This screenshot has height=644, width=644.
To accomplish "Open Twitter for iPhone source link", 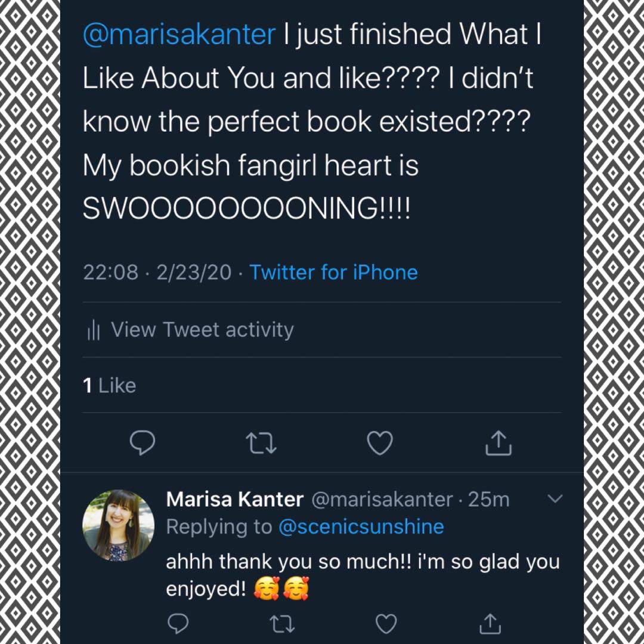I will 333,273.
